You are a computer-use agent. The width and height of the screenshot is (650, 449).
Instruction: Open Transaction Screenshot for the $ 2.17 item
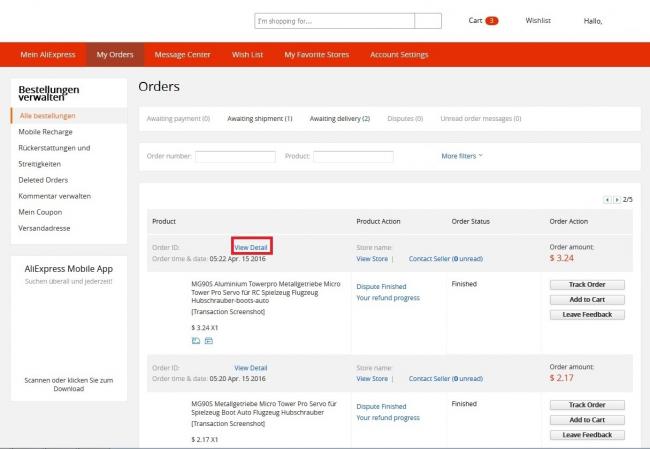point(228,423)
